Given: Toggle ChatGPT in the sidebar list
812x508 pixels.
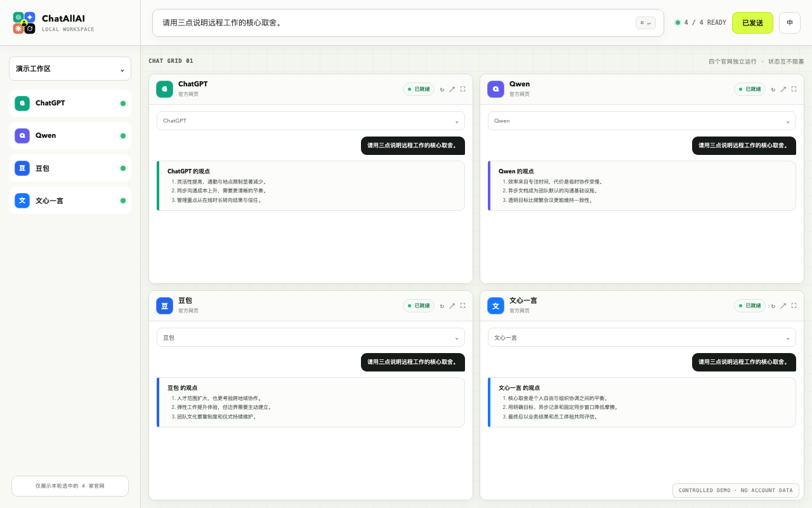Looking at the screenshot, I should [x=70, y=103].
